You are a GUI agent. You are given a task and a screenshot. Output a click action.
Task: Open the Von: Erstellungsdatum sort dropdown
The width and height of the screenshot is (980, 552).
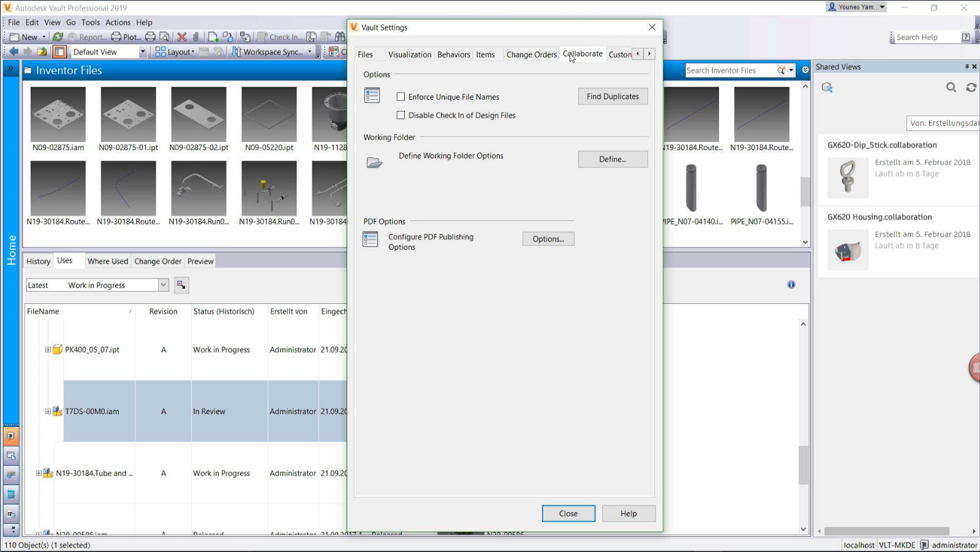(x=943, y=123)
